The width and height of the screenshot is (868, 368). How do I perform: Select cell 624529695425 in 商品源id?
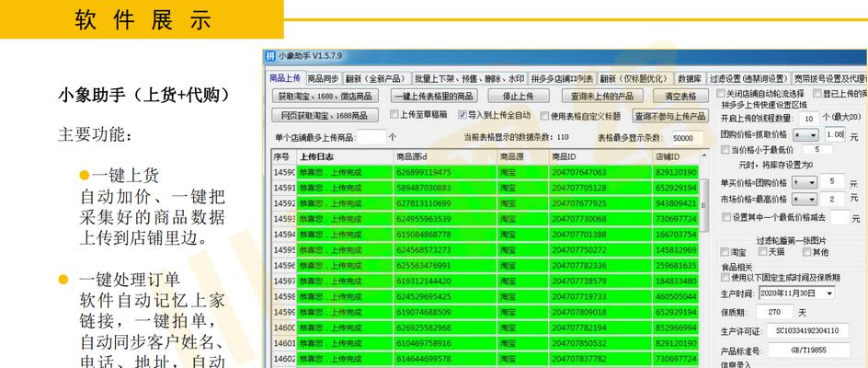pyautogui.click(x=445, y=296)
